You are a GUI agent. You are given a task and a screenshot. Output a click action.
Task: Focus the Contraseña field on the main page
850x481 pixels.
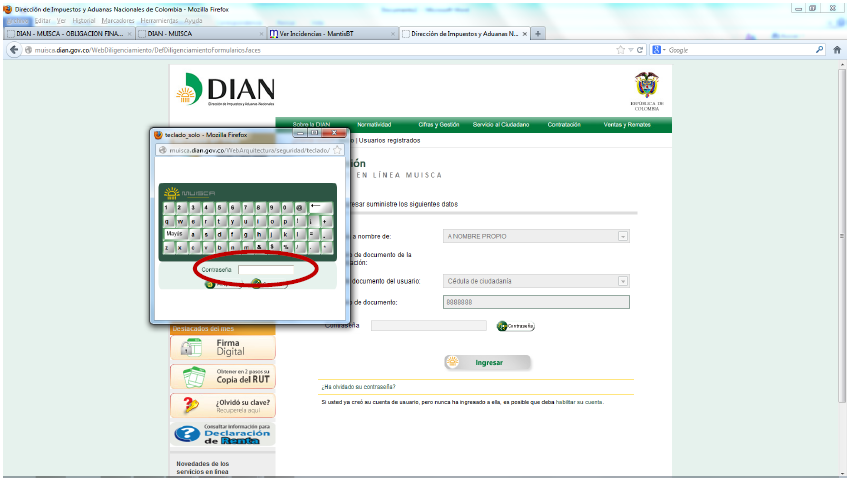coord(429,325)
